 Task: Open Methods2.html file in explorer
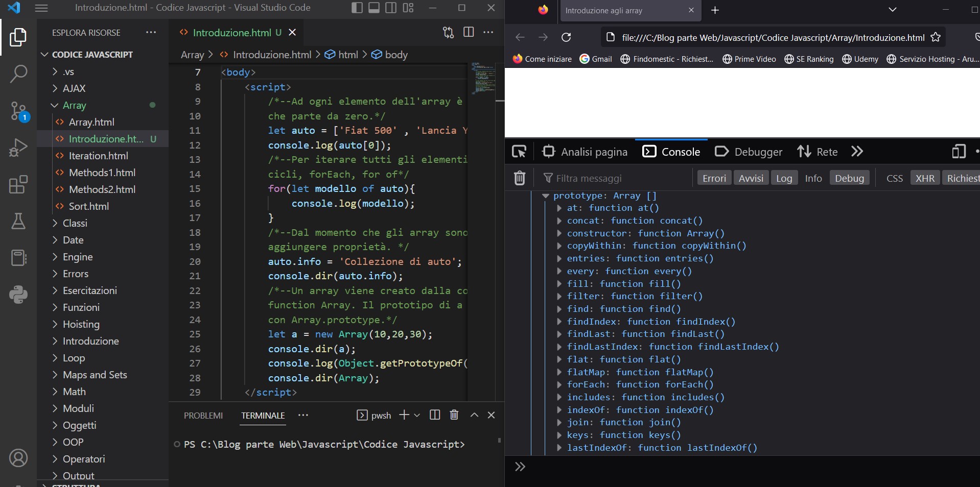coord(102,189)
